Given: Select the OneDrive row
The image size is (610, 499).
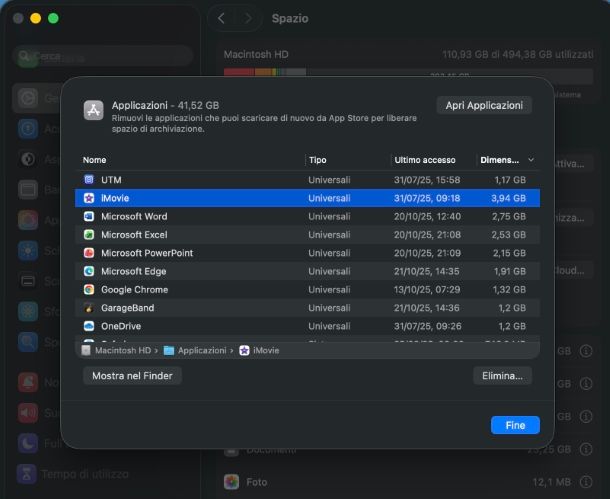Looking at the screenshot, I should pyautogui.click(x=307, y=326).
